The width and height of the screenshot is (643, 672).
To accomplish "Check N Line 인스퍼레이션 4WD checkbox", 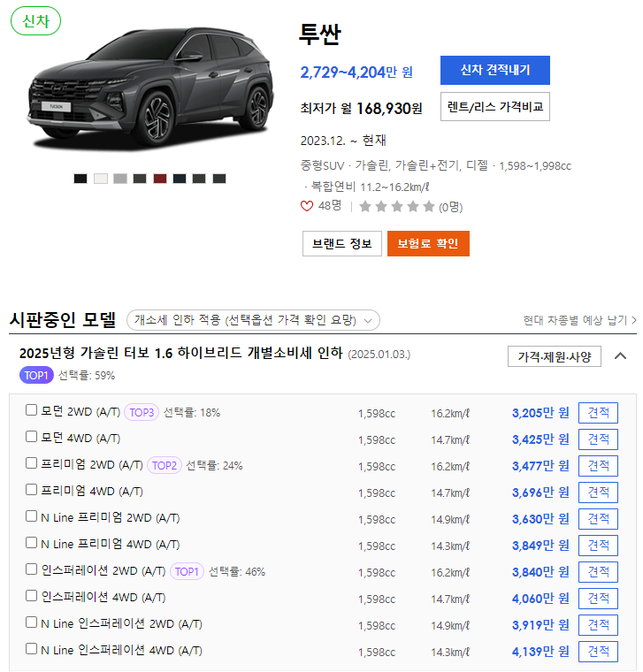I will [x=31, y=649].
